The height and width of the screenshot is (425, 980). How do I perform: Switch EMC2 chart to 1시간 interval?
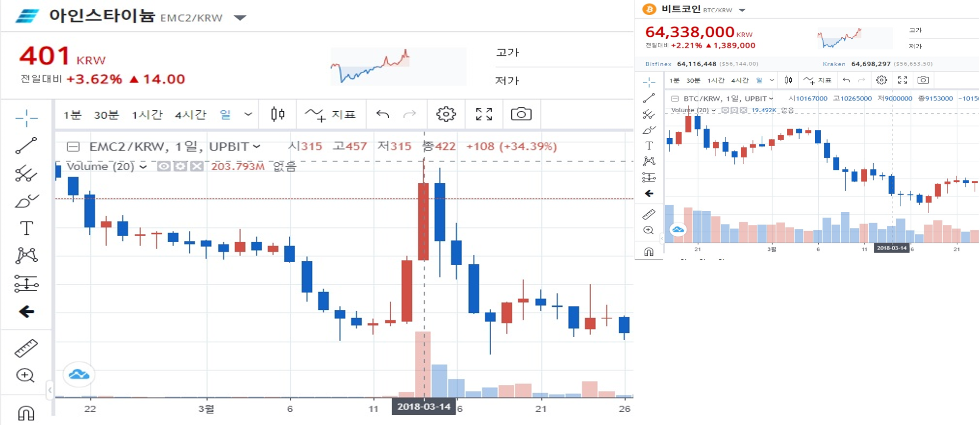147,115
